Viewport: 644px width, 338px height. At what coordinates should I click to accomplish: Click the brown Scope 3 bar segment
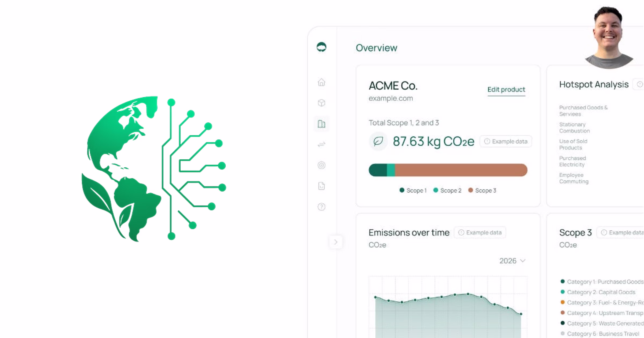(461, 170)
